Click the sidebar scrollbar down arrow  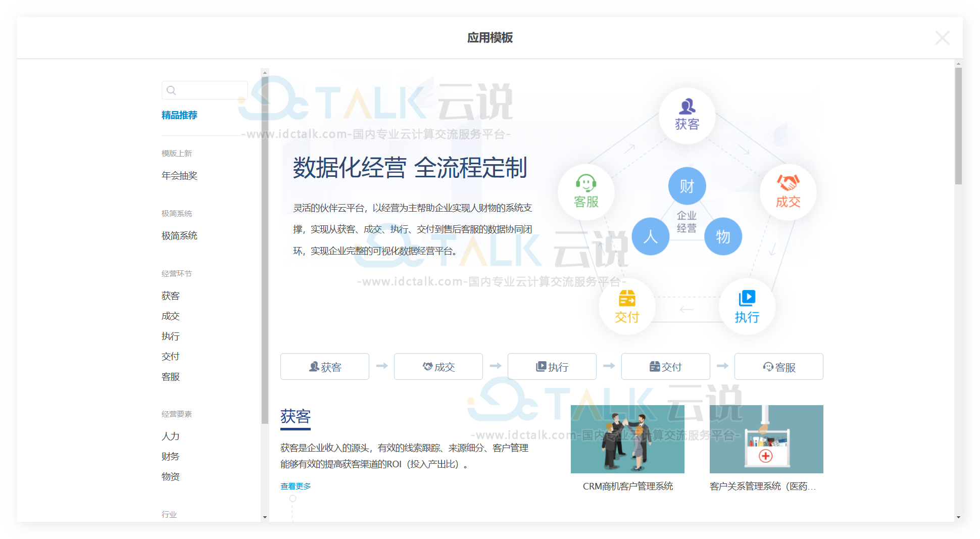(265, 517)
